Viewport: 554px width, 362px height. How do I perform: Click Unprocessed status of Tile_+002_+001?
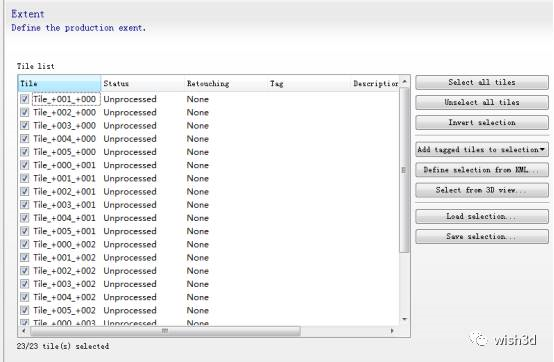pos(130,191)
